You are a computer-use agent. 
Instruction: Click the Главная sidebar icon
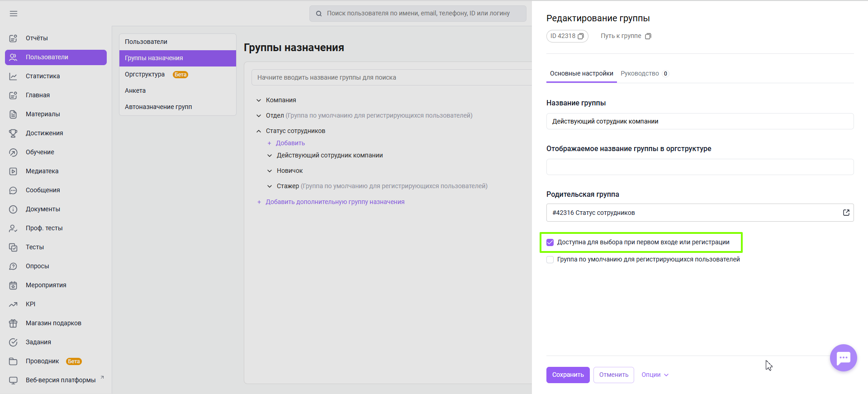(x=13, y=95)
